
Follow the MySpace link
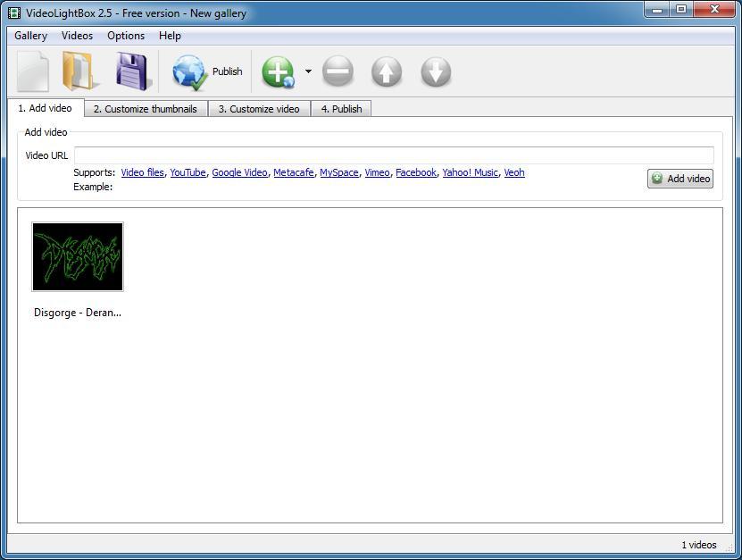click(338, 172)
